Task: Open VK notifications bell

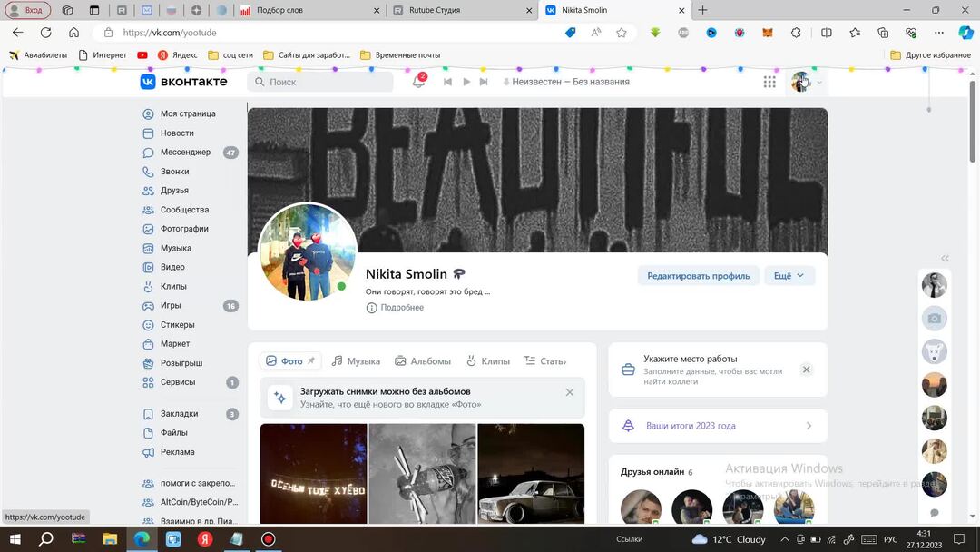Action: pyautogui.click(x=418, y=82)
